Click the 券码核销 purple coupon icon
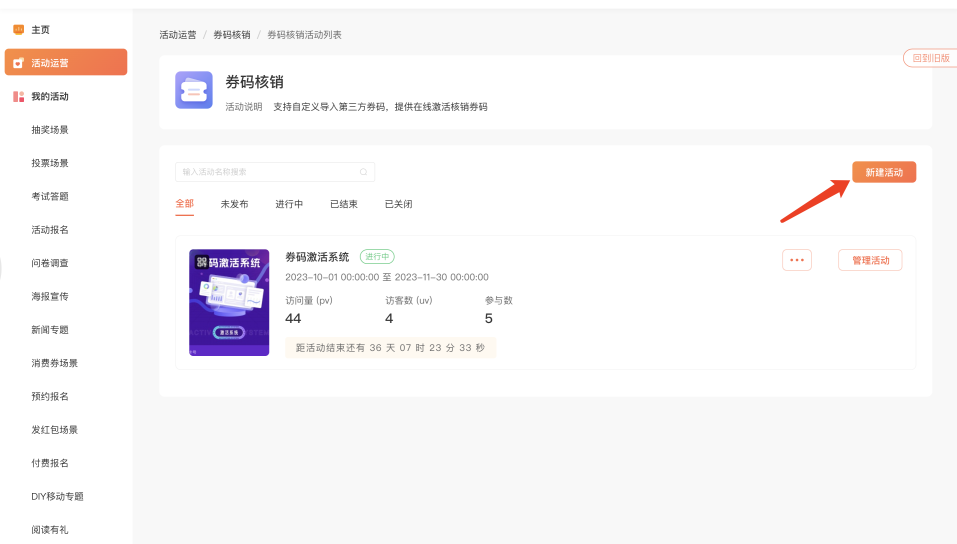This screenshot has height=544, width=957. click(x=193, y=90)
